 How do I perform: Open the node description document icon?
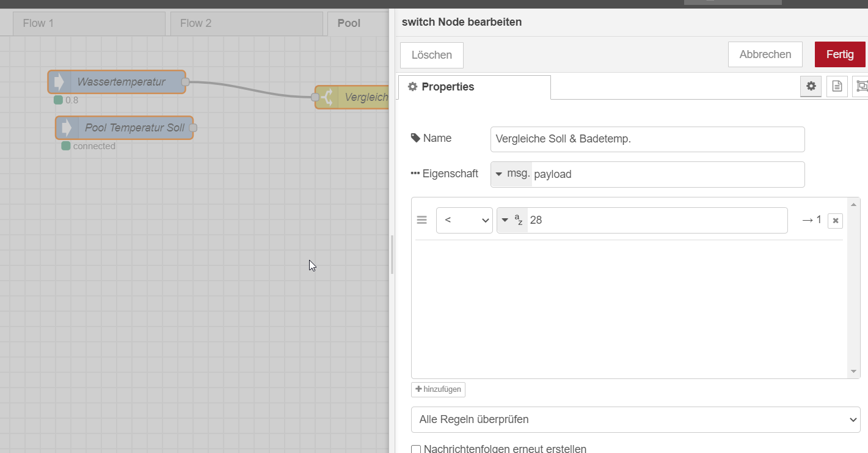(837, 87)
